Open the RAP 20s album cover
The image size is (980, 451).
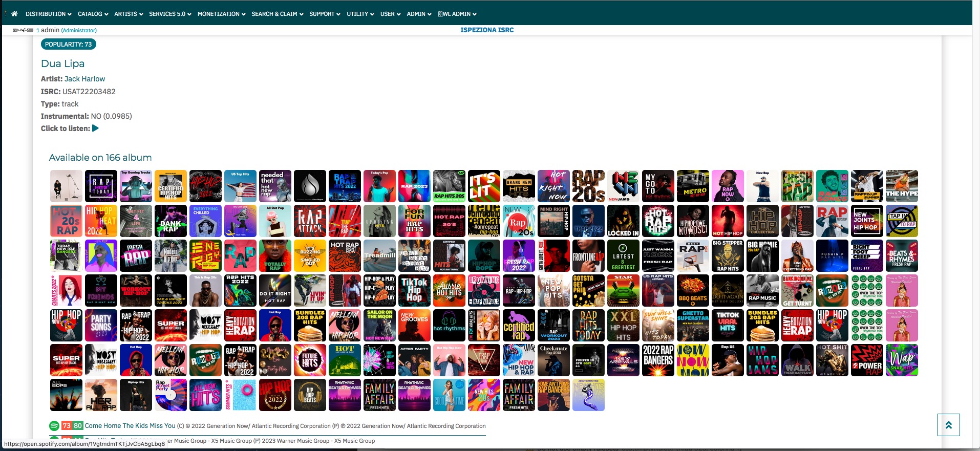tap(588, 186)
